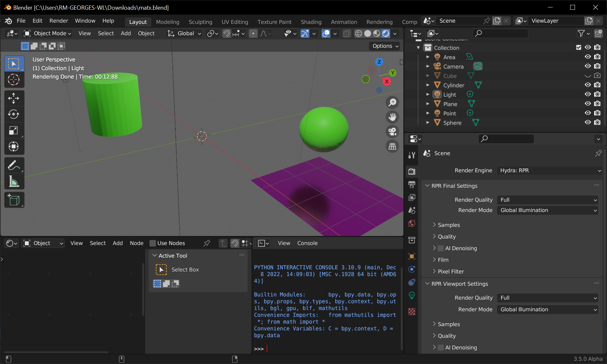Enable AI Denoising in RPR Viewport Settings
The width and height of the screenshot is (607, 364).
441,348
